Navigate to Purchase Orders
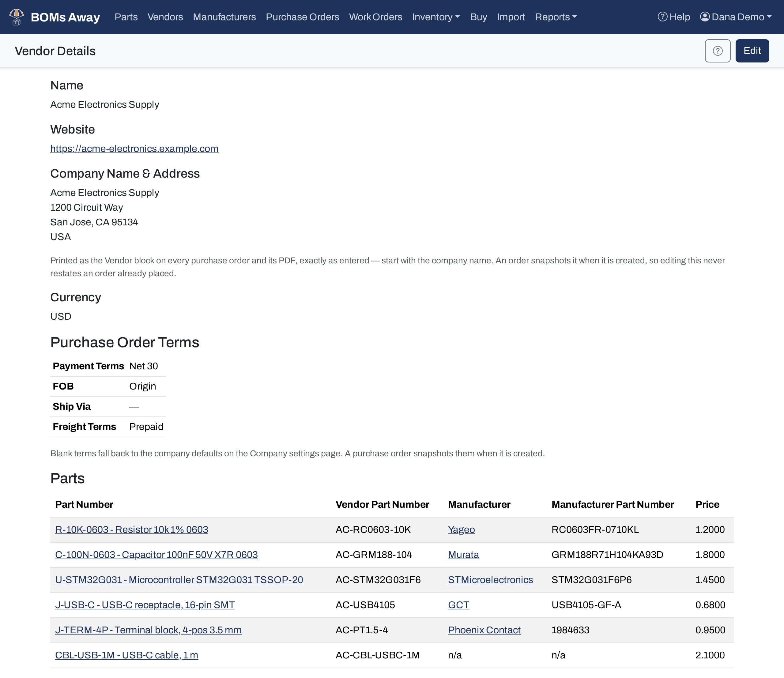 point(302,17)
